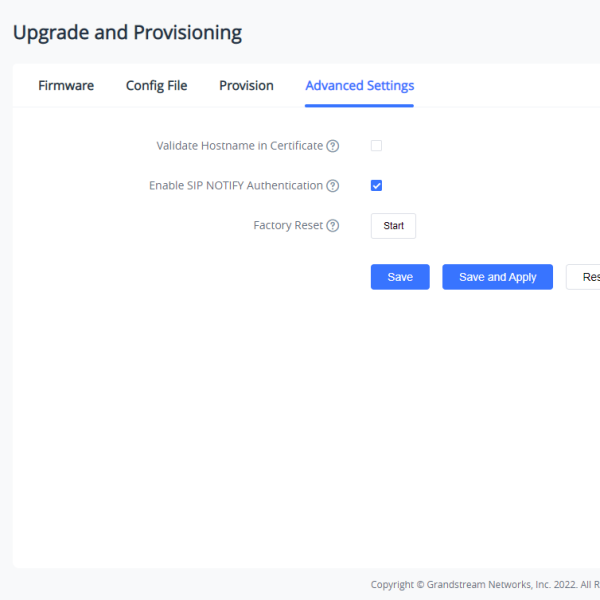Click the Upgrade and Provisioning page heading
The width and height of the screenshot is (600, 600).
coord(127,32)
